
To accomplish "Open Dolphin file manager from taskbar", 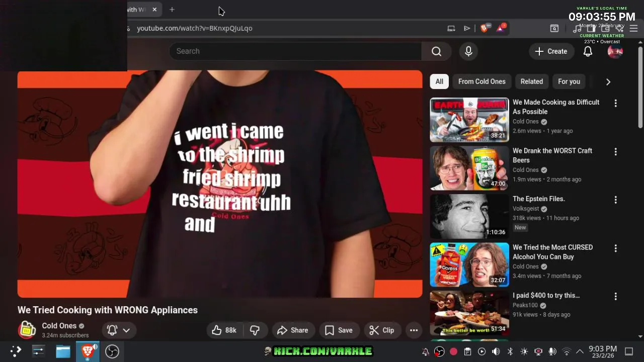I will tap(63, 351).
